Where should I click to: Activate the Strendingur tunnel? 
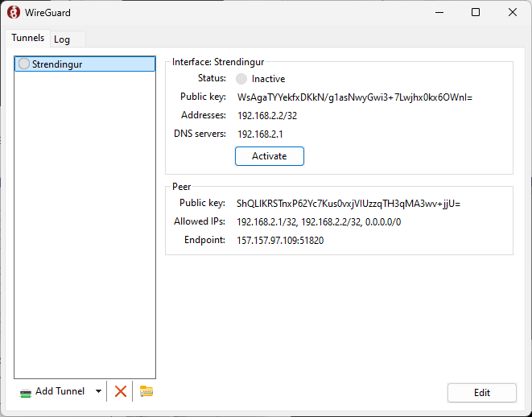click(269, 156)
